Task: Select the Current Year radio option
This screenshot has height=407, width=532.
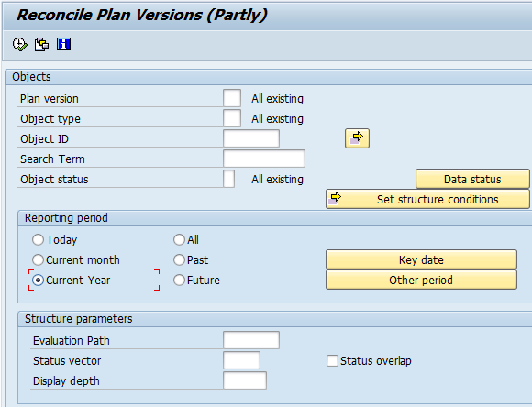Action: point(38,280)
